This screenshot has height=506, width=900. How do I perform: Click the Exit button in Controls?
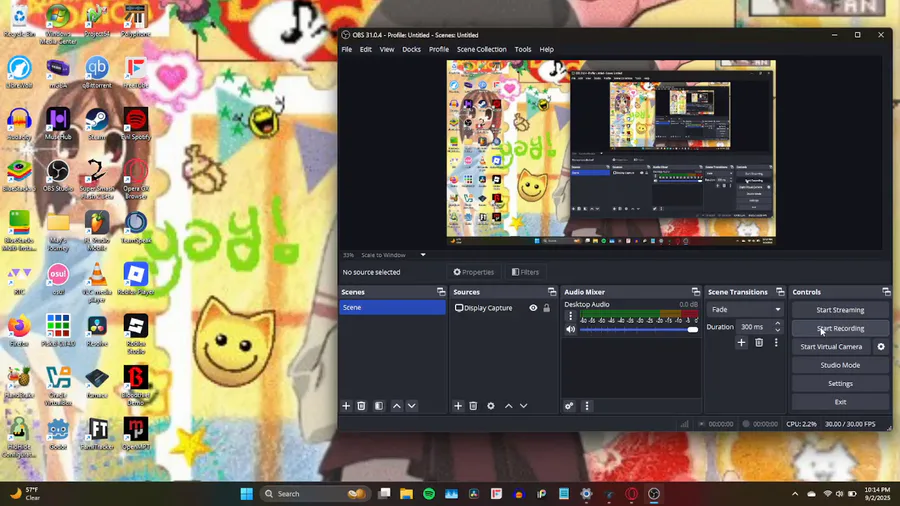840,402
